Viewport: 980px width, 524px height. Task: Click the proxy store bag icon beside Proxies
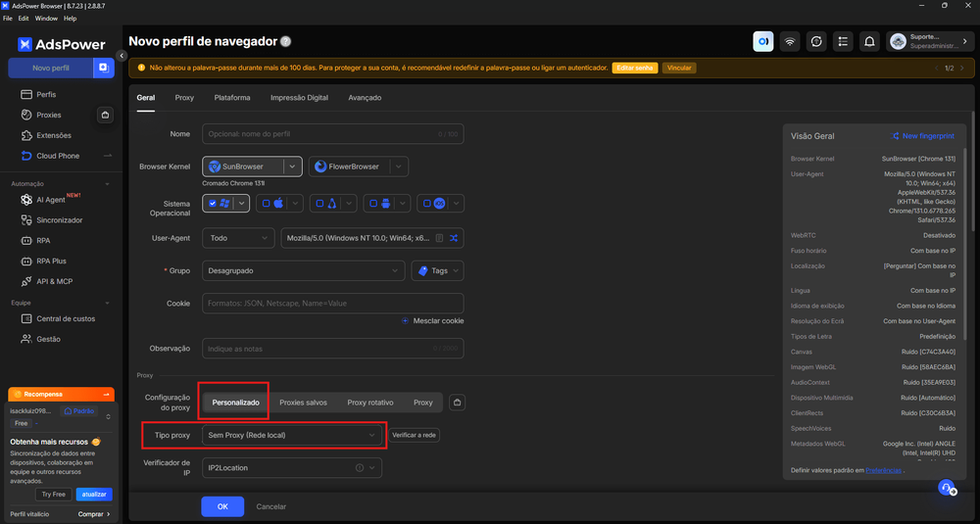tap(105, 115)
